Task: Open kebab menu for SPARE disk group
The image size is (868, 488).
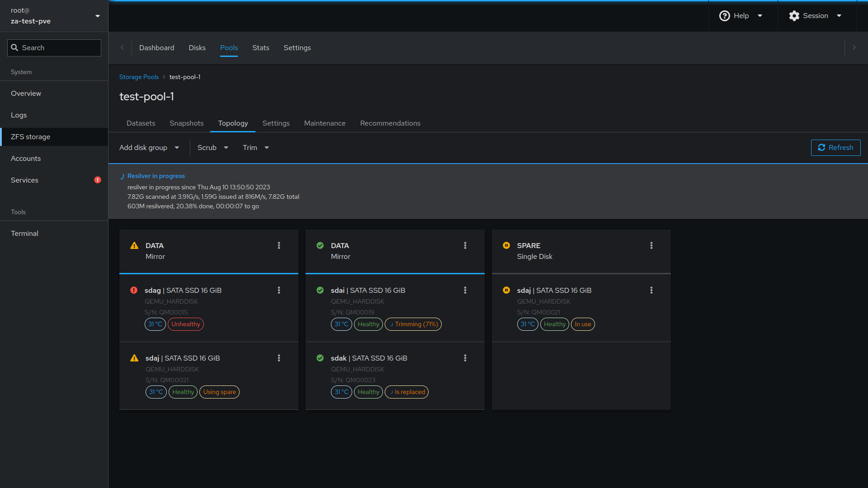Action: (x=651, y=245)
